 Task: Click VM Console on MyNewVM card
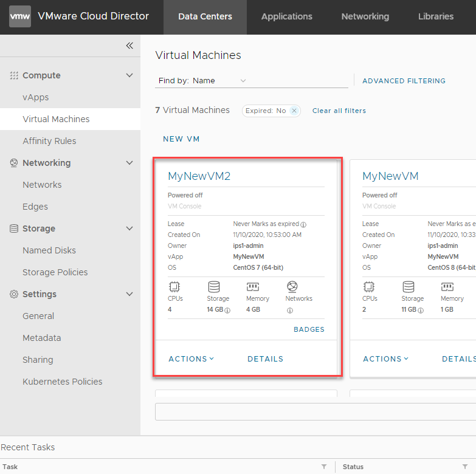[x=379, y=206]
